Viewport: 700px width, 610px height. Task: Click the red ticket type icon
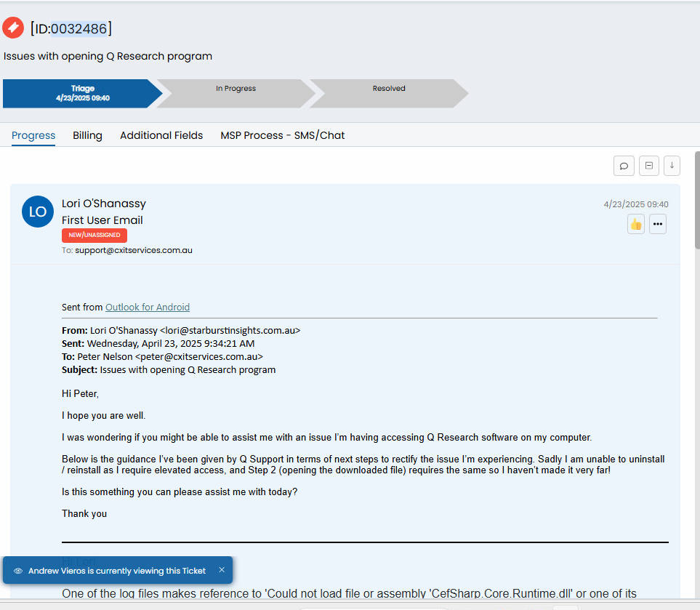click(13, 28)
